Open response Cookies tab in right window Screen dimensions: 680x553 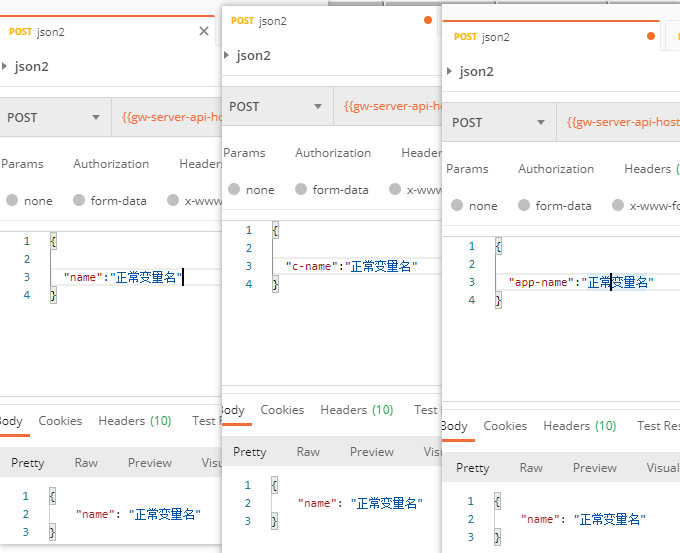pos(505,426)
